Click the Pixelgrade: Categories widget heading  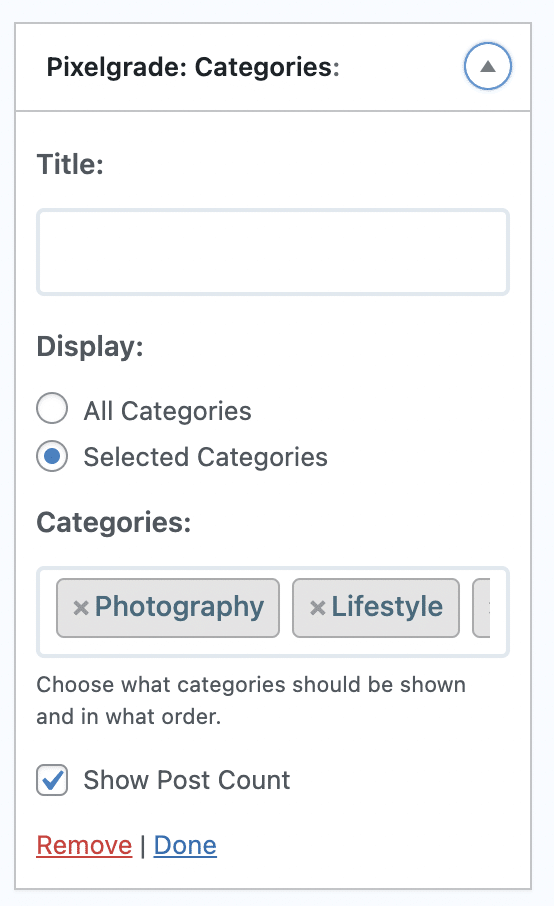(x=193, y=67)
